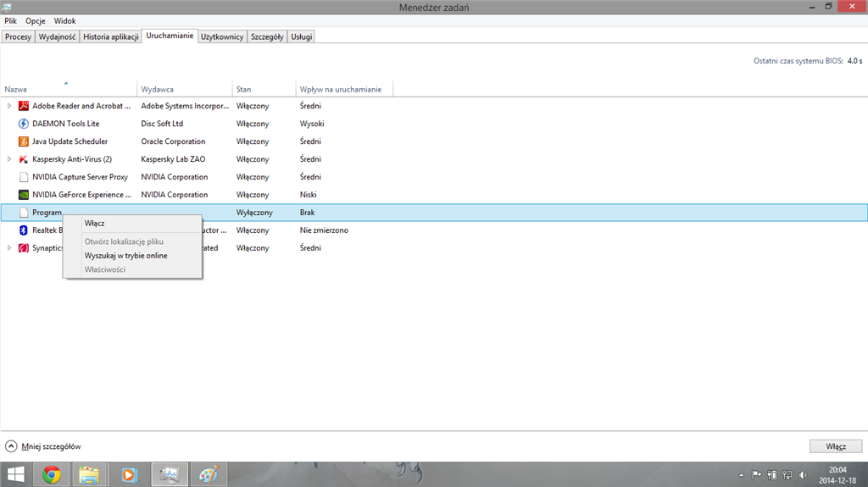Click the NVIDIA Capture Server Proxy file icon
868x487 pixels.
(23, 177)
